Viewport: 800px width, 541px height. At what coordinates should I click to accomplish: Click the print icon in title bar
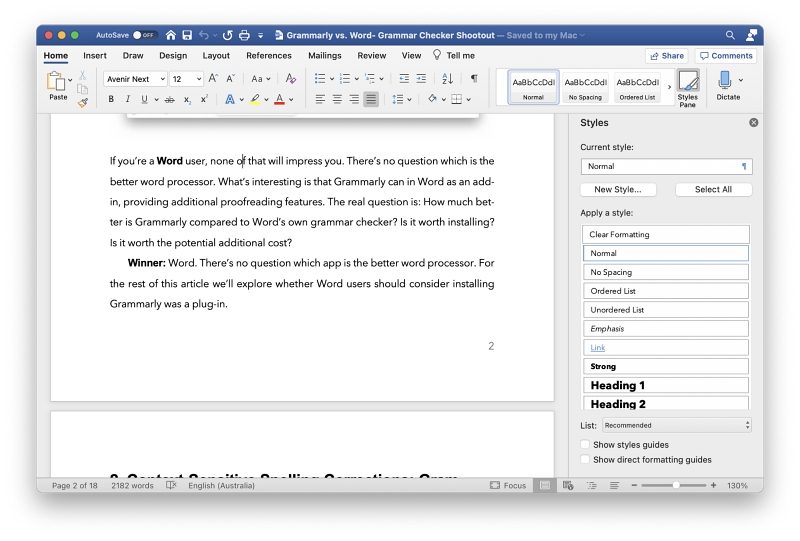click(244, 35)
